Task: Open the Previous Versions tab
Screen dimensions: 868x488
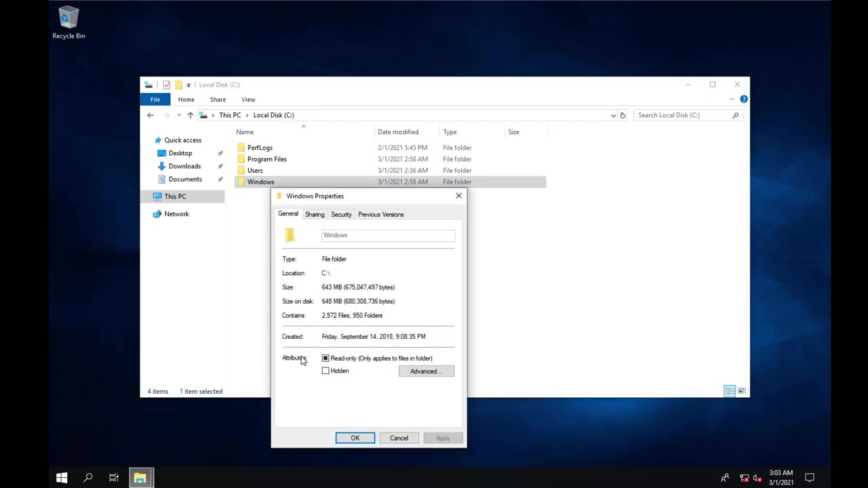Action: click(x=380, y=215)
